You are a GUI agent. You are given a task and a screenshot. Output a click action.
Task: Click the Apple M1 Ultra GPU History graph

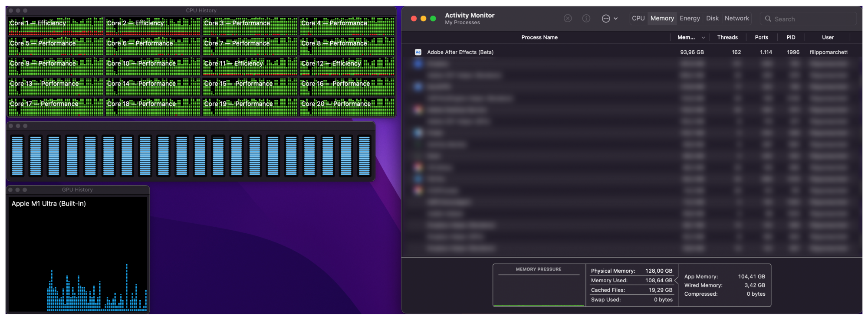tap(78, 255)
